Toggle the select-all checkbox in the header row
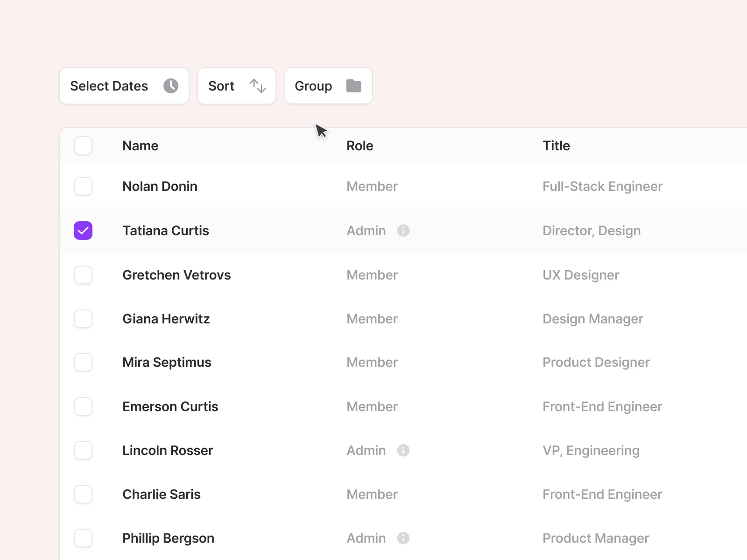 (83, 146)
